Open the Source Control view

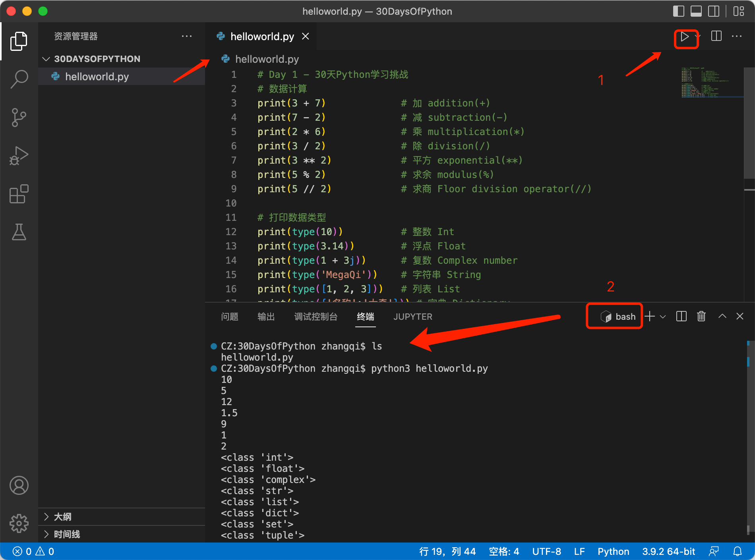19,118
